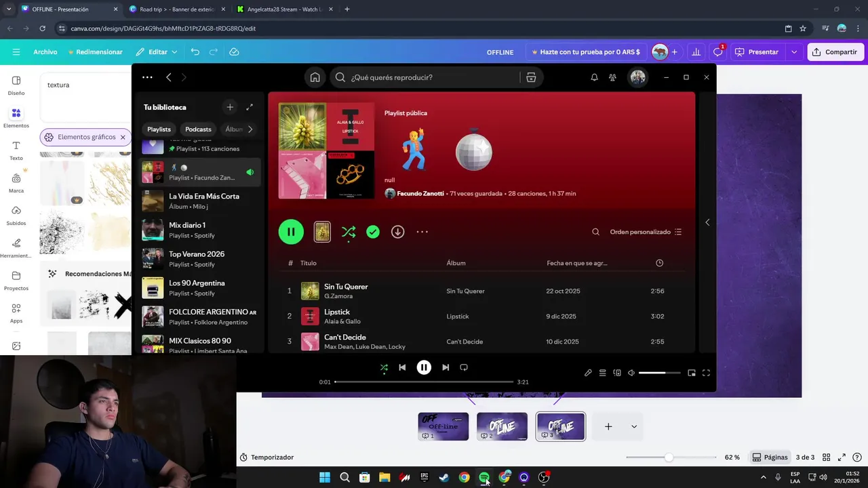Remove Elementos gráficos filter chip
The height and width of the screenshot is (488, 868).
123,137
